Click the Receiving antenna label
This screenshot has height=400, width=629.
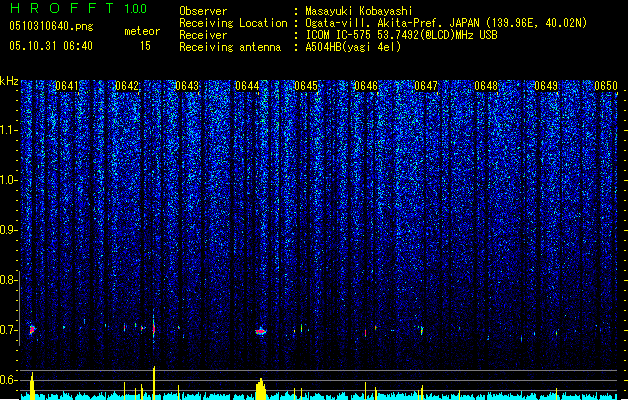pos(230,47)
